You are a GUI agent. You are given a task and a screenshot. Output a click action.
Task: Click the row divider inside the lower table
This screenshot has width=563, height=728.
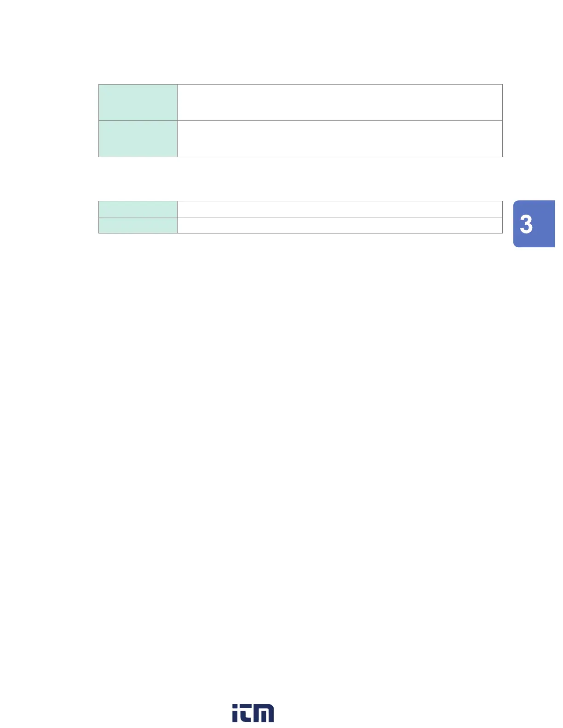(339, 217)
